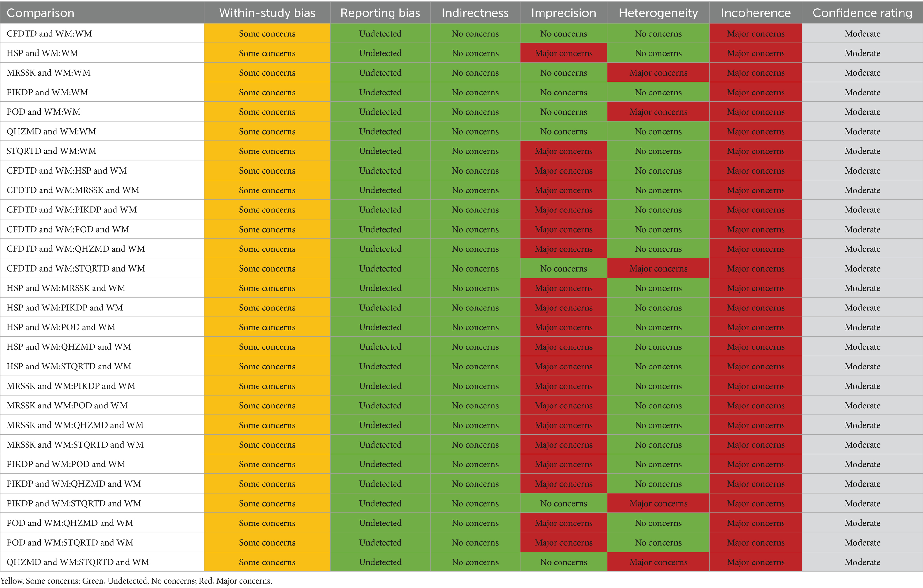The height and width of the screenshot is (588, 923).
Task: Click Incoherence 'Major concerns' in HSP and WM:POD row
Action: [755, 327]
